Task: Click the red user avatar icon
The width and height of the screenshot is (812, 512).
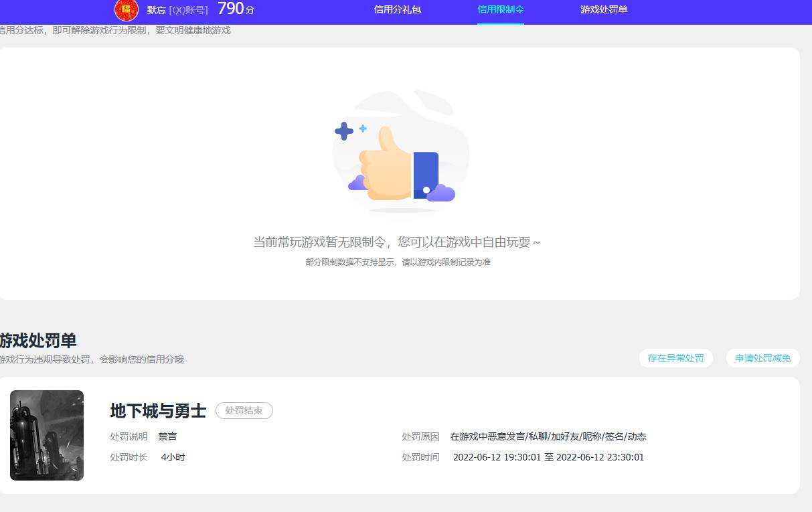Action: point(127,9)
